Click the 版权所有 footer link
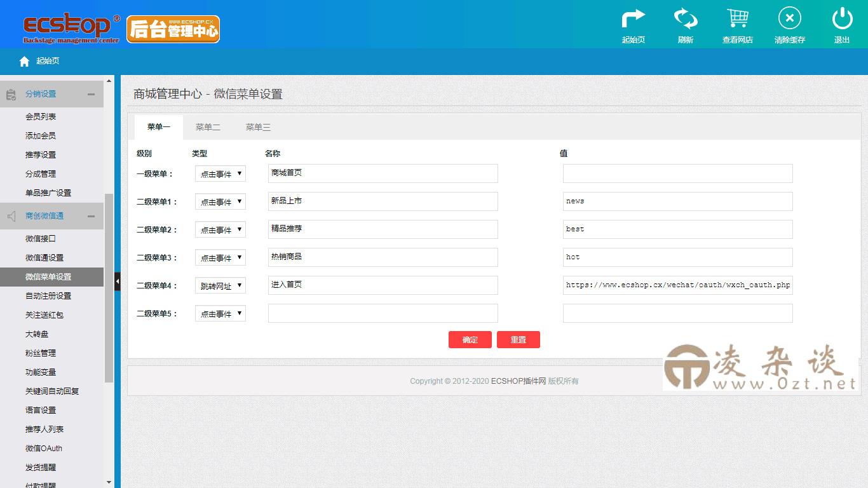Viewport: 868px width, 488px height. coord(564,381)
